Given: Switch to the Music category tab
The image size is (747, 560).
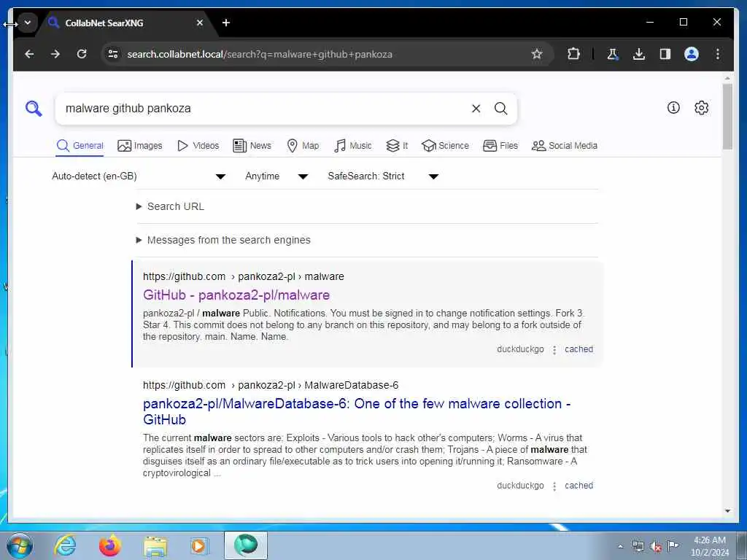Looking at the screenshot, I should (x=352, y=146).
